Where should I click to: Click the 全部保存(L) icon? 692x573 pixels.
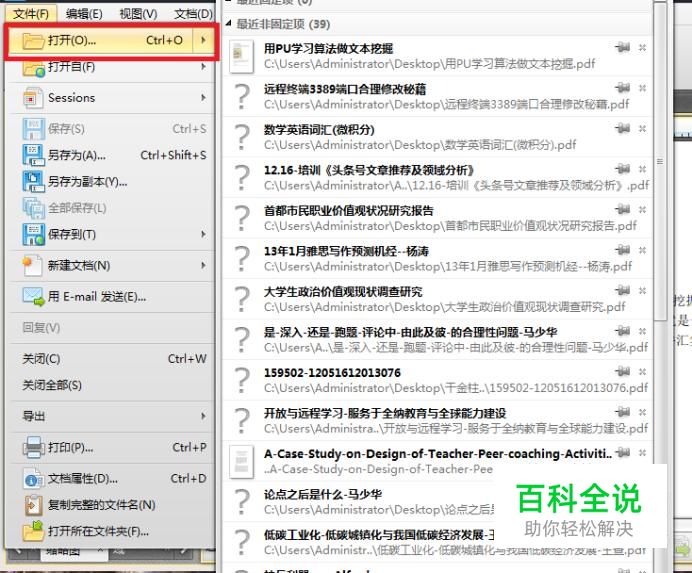[34, 208]
